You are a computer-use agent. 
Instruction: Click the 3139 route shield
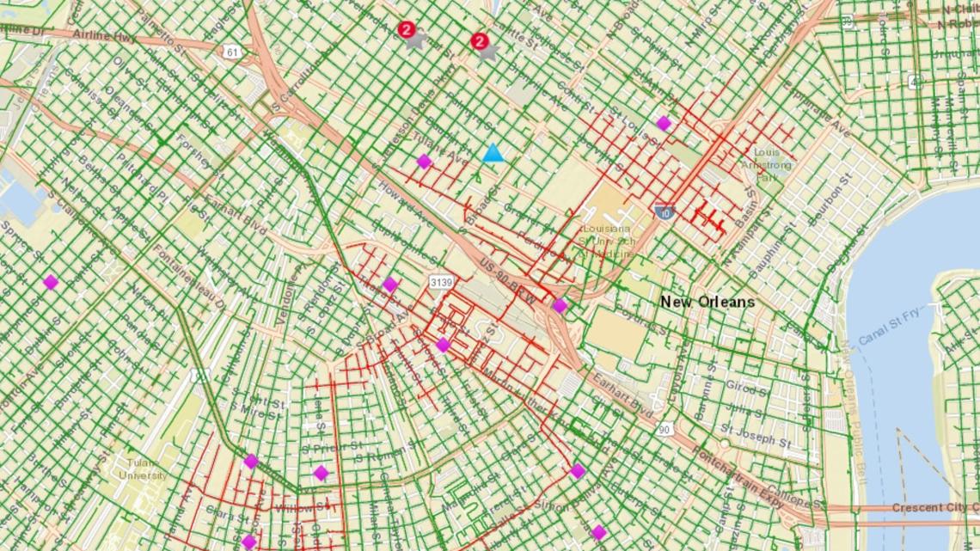[x=441, y=282]
